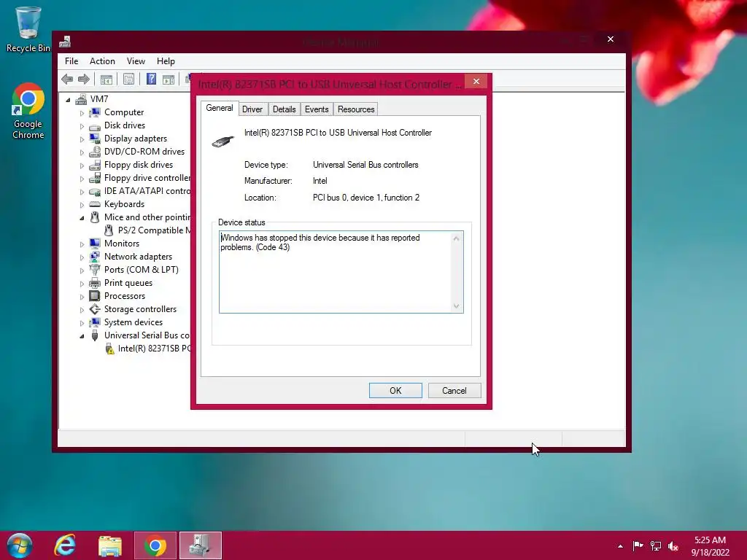Close the Device Manager window
The image size is (747, 560).
(611, 39)
